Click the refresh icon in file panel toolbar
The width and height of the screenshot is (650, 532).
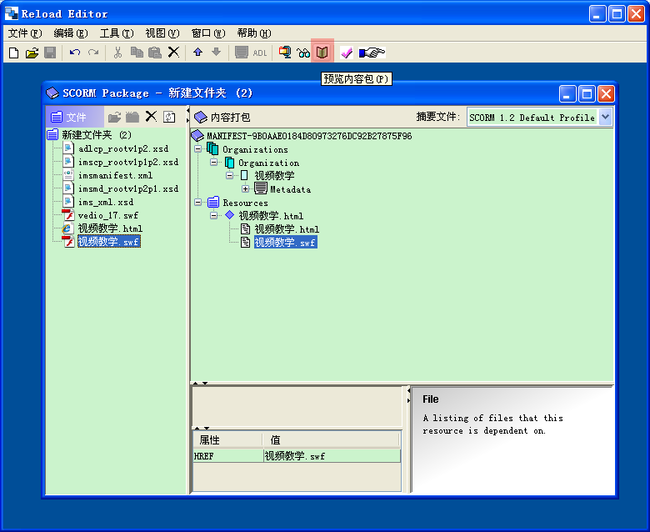pos(170,117)
